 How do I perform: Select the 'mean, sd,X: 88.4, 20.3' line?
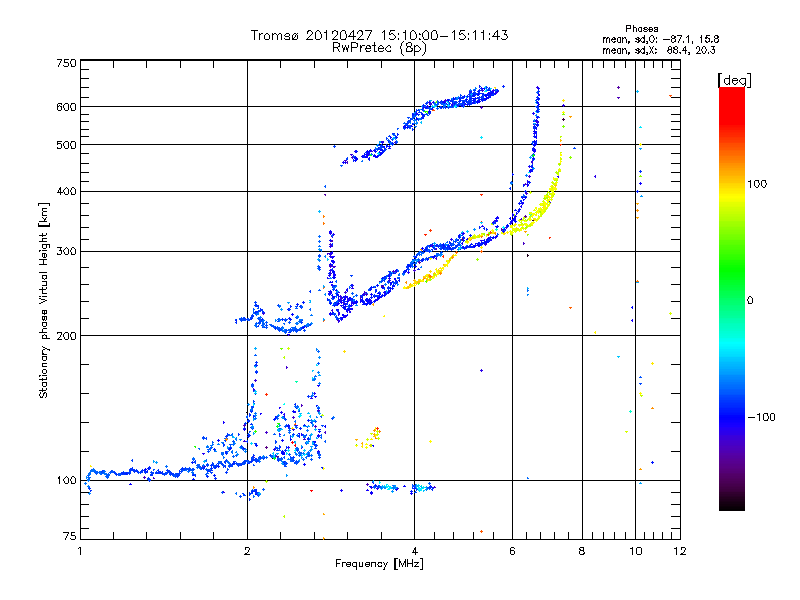coord(659,50)
